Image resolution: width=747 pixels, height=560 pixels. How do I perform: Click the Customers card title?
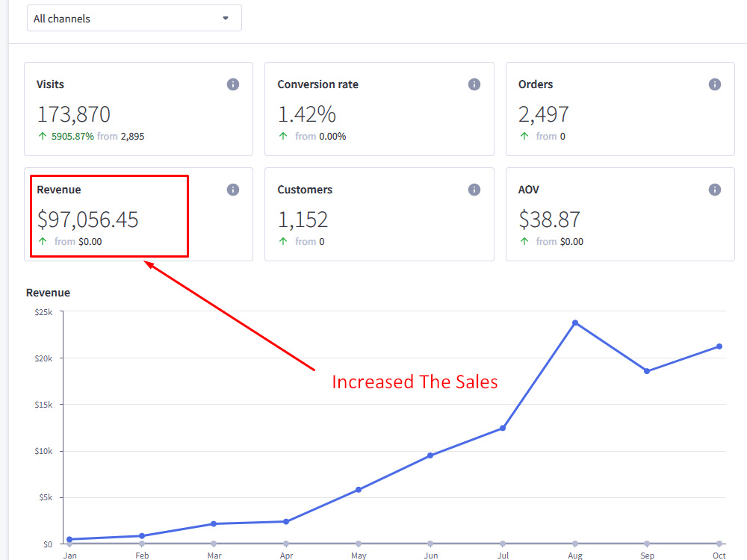[305, 190]
